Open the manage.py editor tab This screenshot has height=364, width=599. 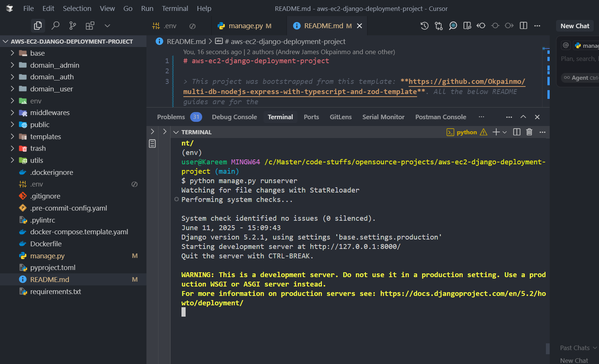pyautogui.click(x=245, y=26)
